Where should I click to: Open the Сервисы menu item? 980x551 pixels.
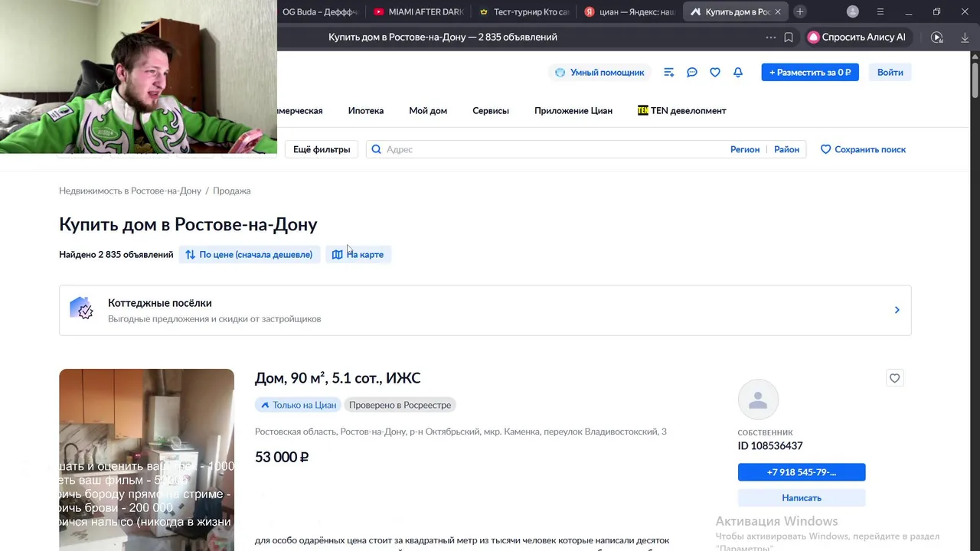tap(491, 110)
